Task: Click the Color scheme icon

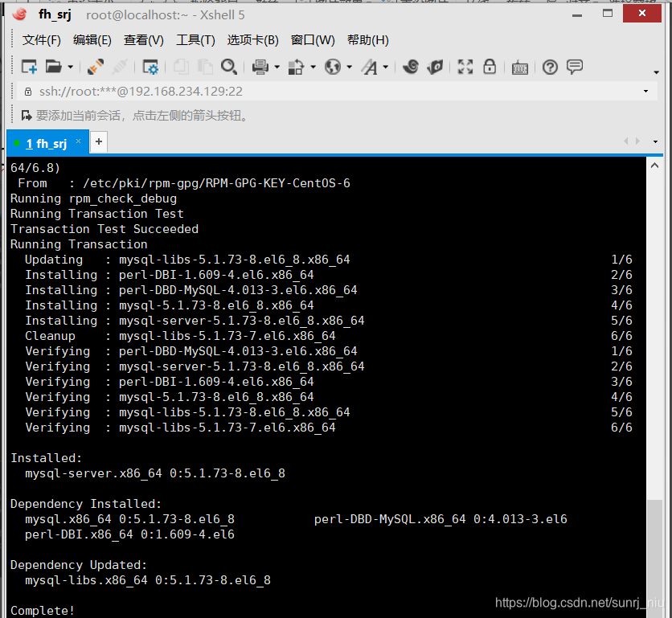Action: click(296, 67)
